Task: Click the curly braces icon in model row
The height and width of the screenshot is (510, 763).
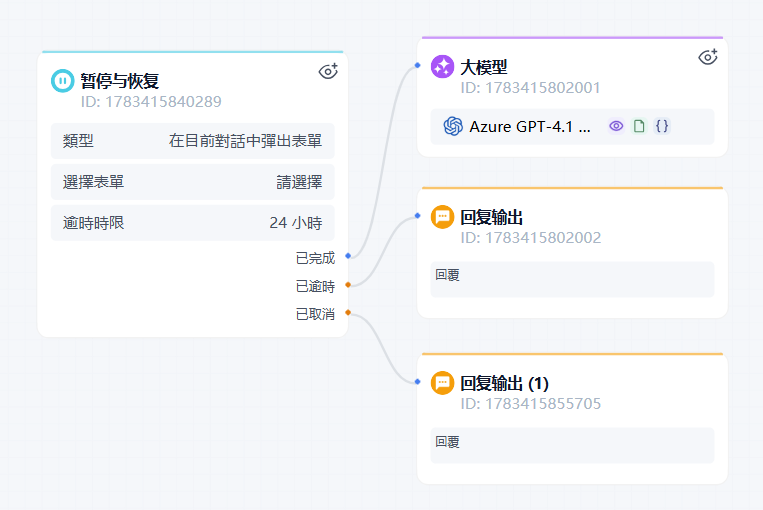Action: (662, 126)
